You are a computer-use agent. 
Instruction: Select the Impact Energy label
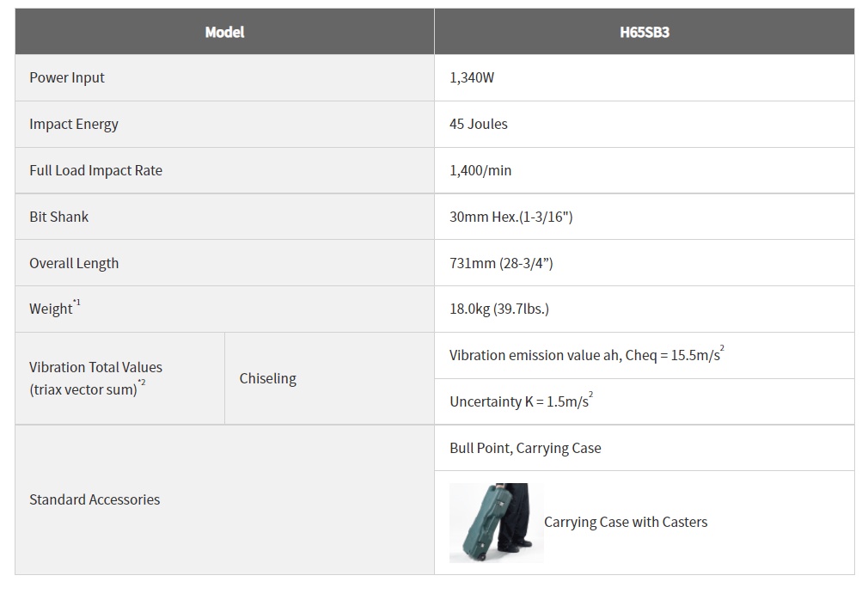coord(74,124)
